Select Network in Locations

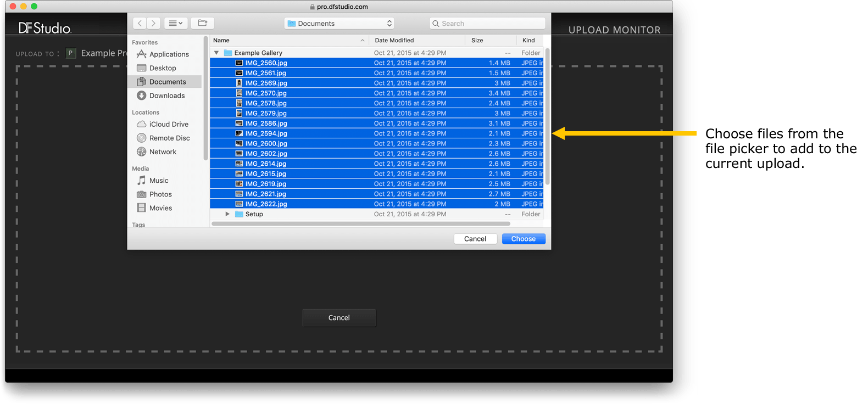click(x=163, y=152)
